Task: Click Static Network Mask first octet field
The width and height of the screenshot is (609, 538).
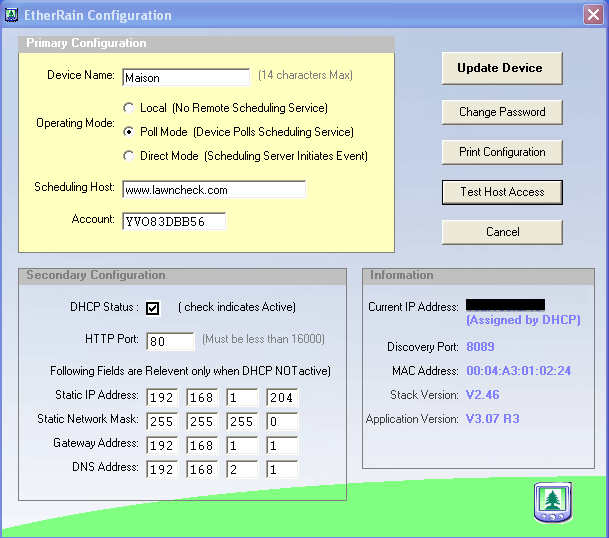Action: coord(162,421)
